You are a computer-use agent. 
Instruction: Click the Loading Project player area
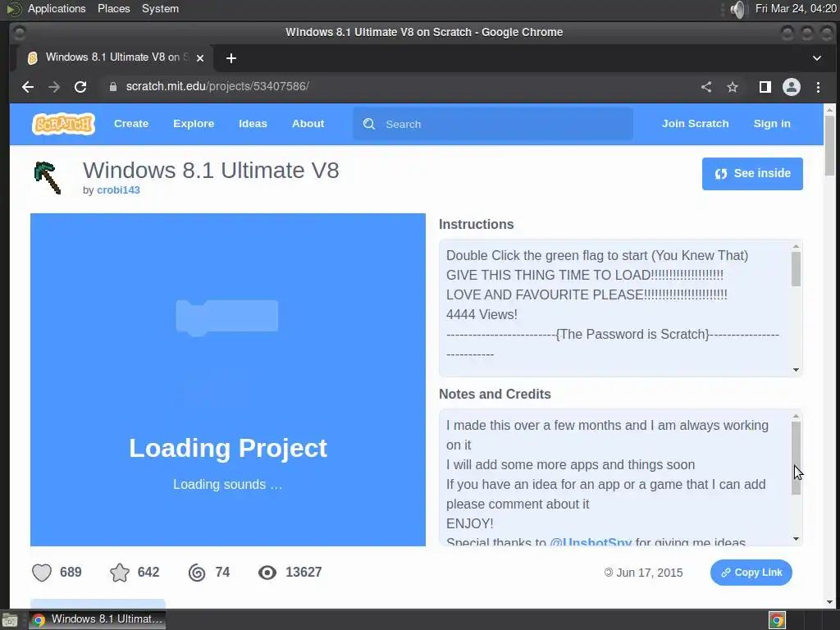[x=228, y=380]
